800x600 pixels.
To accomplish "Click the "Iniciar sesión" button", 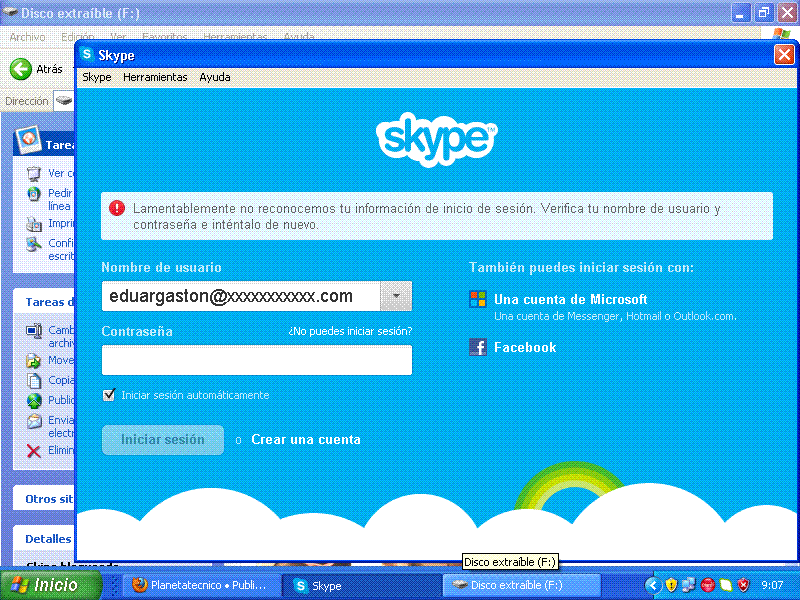I will [x=163, y=440].
